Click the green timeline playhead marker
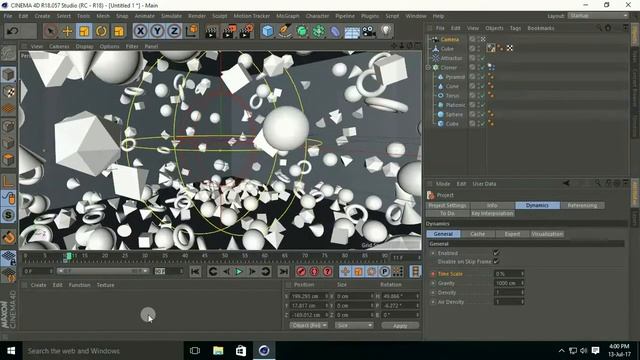 click(x=69, y=256)
